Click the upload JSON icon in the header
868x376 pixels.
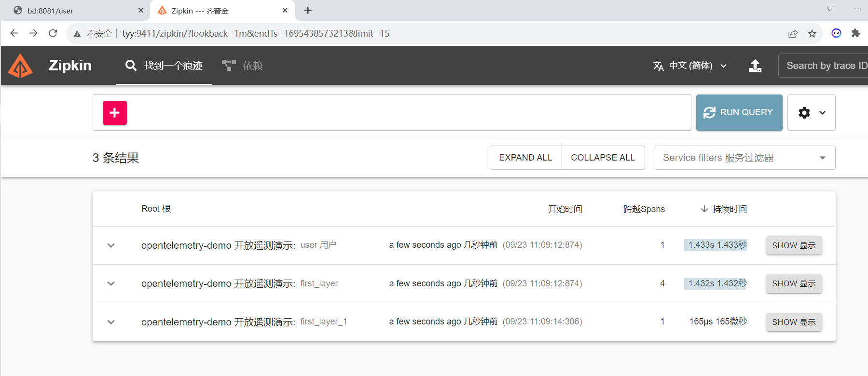click(755, 66)
